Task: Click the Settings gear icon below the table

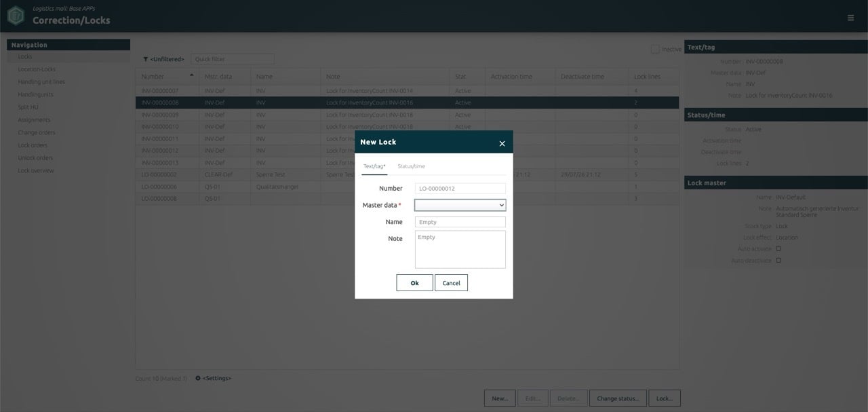Action: coord(198,378)
